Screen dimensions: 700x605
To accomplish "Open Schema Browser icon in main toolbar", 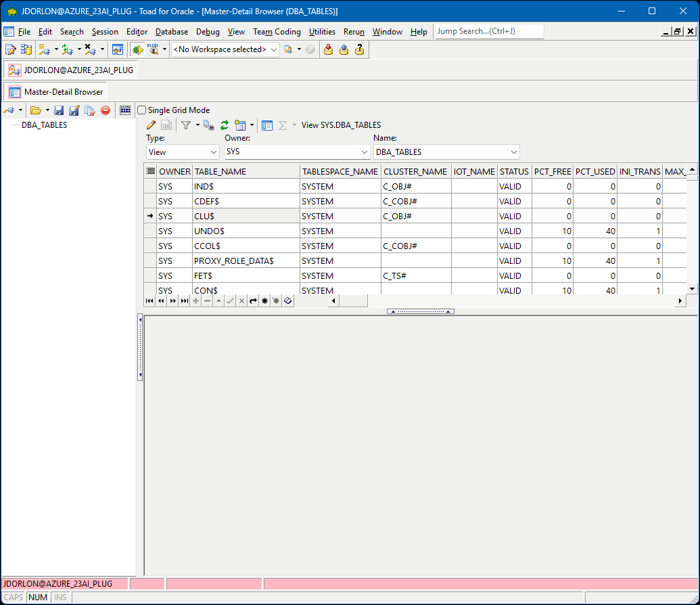I will coord(27,49).
